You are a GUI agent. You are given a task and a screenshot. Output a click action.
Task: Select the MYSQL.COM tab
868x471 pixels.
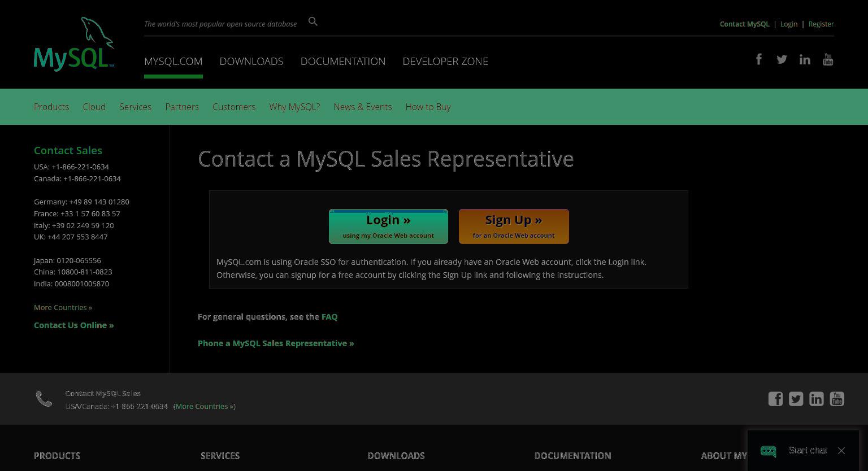173,61
